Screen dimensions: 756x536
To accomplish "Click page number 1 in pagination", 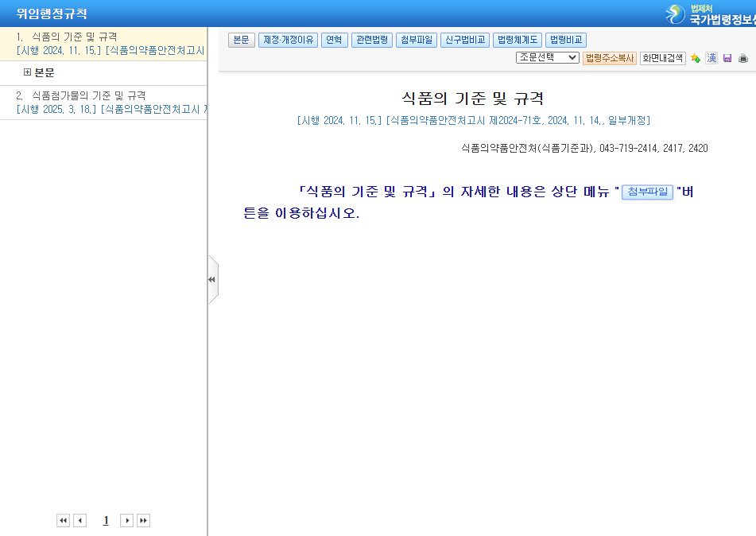I will pyautogui.click(x=105, y=520).
